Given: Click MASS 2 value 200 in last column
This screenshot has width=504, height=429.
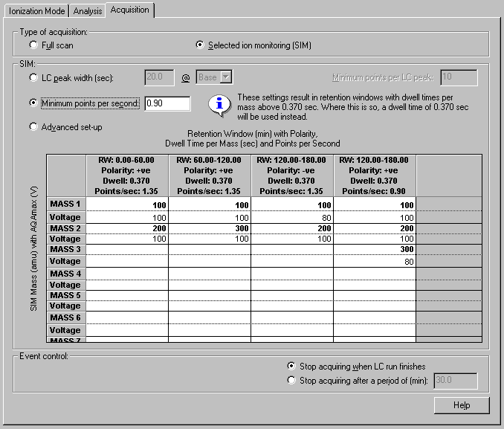Looking at the screenshot, I should 375,229.
